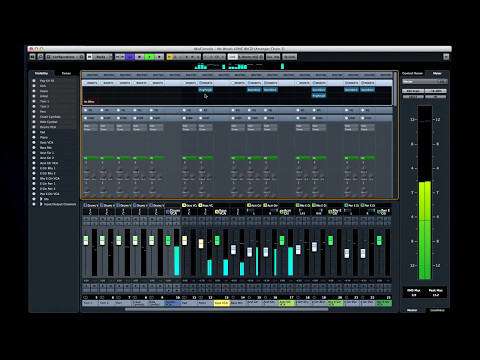Select the 'Tom 1' channel name label
Viewport: 480px width, 360px height.
coord(90,303)
